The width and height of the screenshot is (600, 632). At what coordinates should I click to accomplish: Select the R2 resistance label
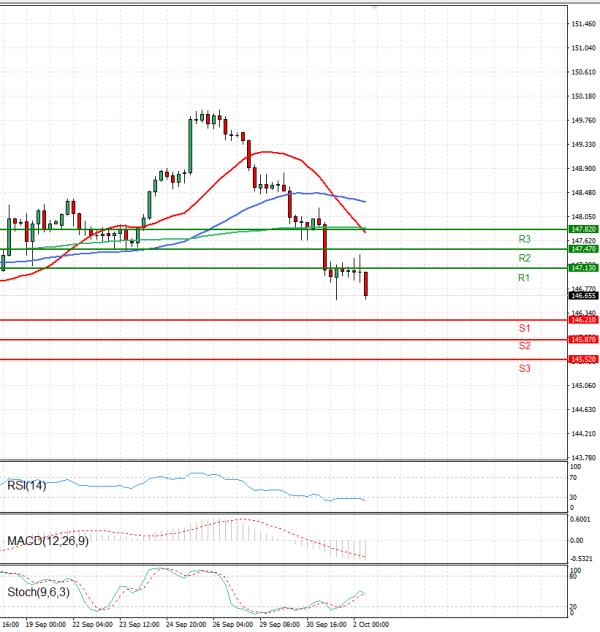pos(523,258)
